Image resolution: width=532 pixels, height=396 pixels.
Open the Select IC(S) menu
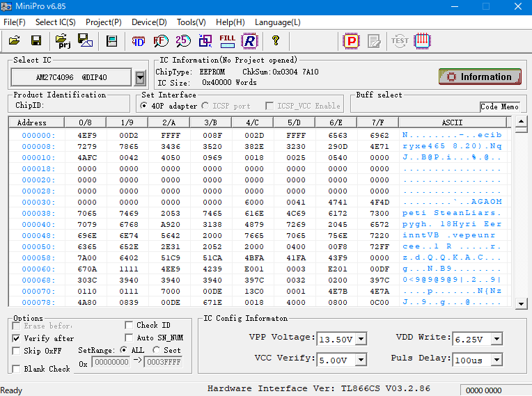tap(55, 22)
